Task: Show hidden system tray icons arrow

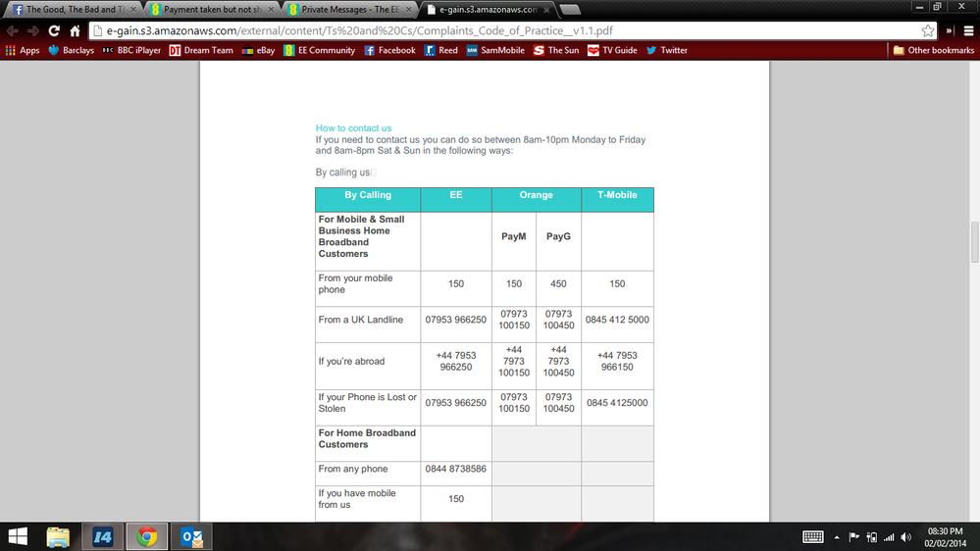Action: pyautogui.click(x=837, y=536)
